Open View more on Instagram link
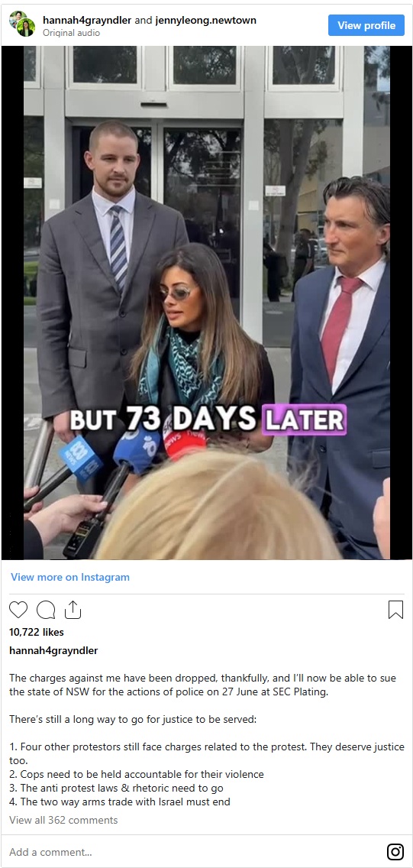413x868 pixels. point(70,577)
